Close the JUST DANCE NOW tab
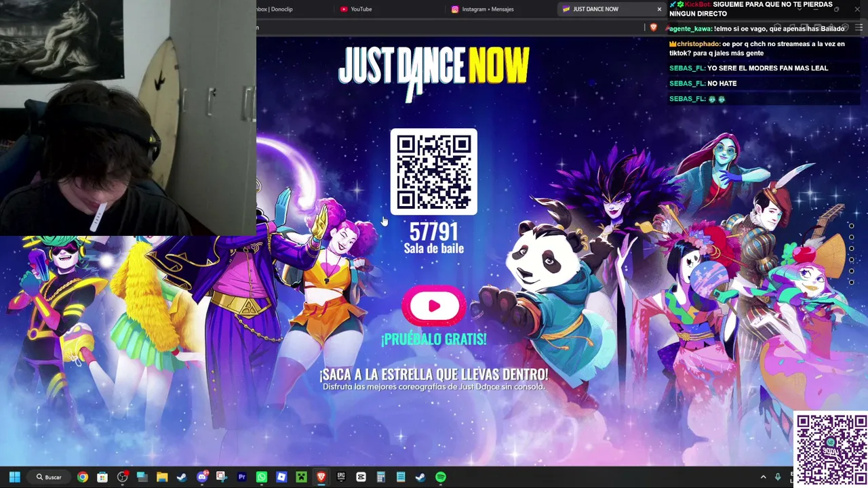The image size is (868, 488). (x=659, y=9)
